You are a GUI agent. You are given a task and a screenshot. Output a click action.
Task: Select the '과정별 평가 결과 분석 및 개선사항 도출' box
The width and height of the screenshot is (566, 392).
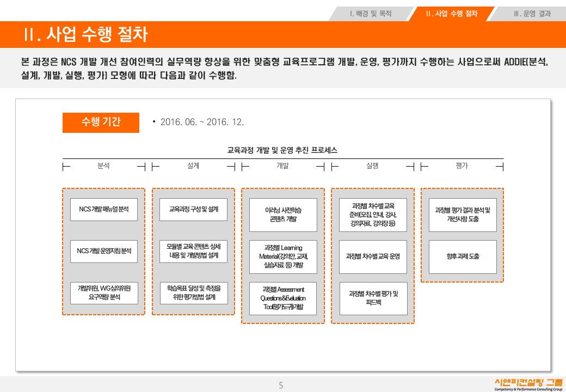pos(463,215)
